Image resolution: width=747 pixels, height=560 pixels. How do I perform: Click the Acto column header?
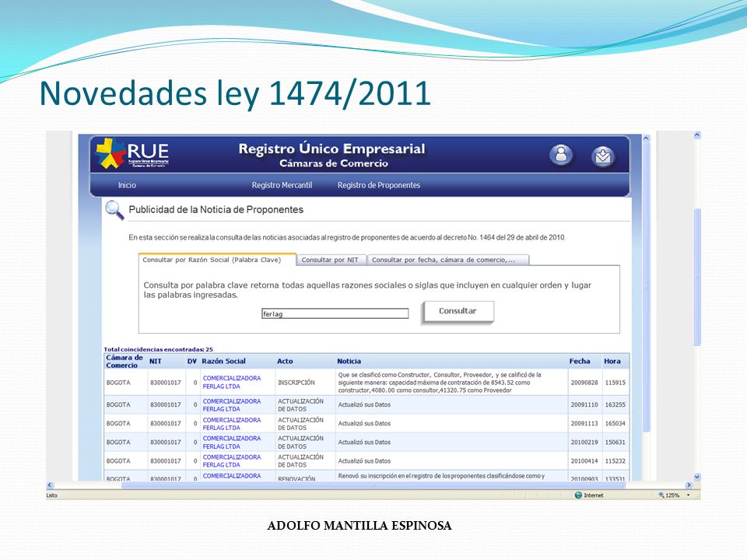(x=285, y=362)
